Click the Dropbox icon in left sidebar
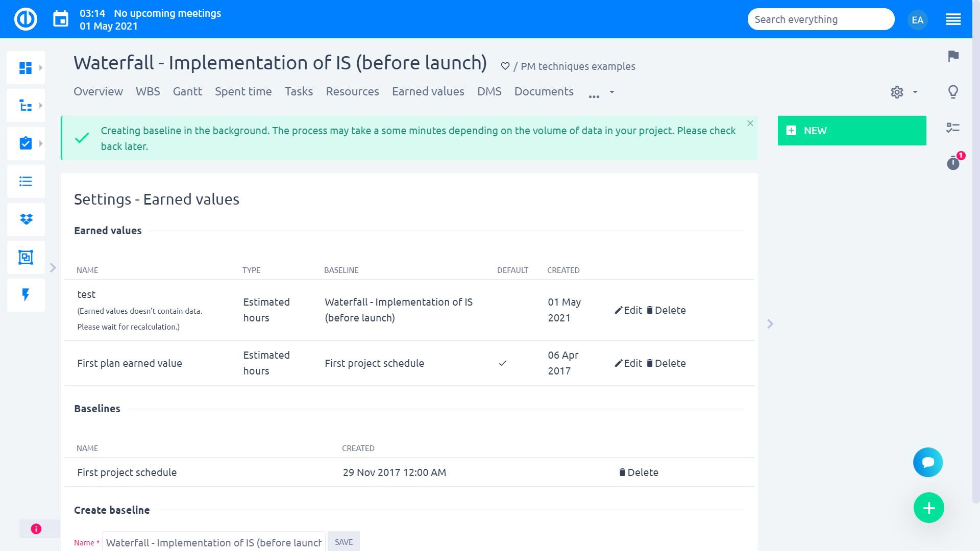The height and width of the screenshot is (551, 980). point(26,219)
